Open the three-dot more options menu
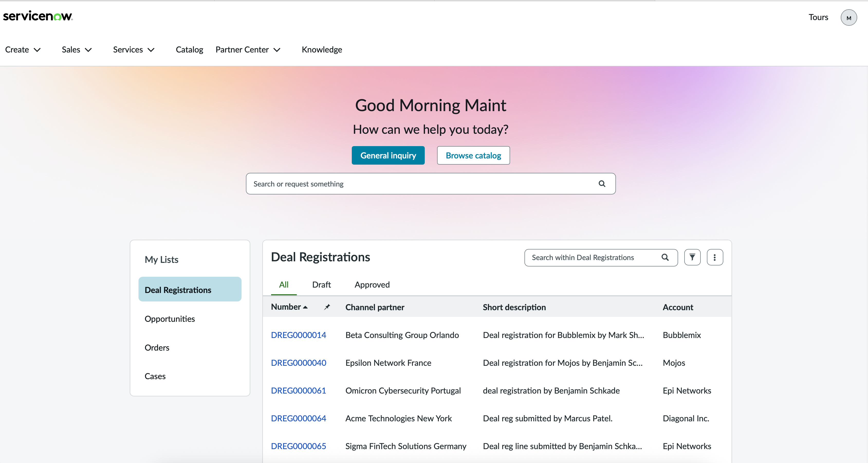Image resolution: width=868 pixels, height=463 pixels. [x=715, y=258]
